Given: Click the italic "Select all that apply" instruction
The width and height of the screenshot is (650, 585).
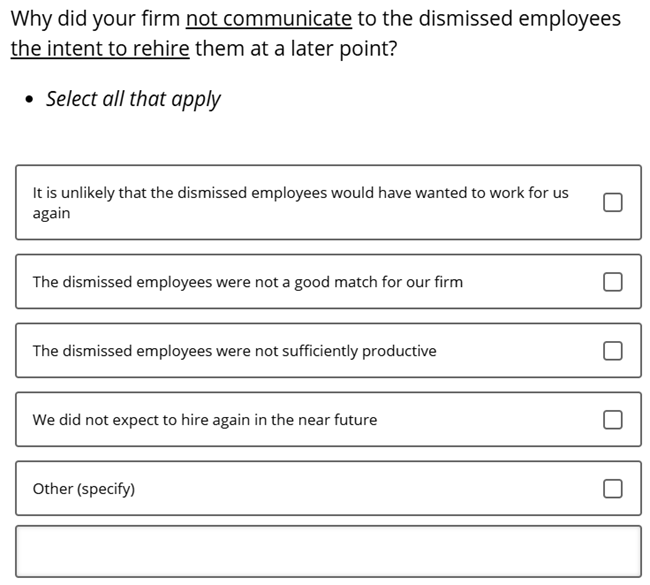Looking at the screenshot, I should click(x=133, y=99).
